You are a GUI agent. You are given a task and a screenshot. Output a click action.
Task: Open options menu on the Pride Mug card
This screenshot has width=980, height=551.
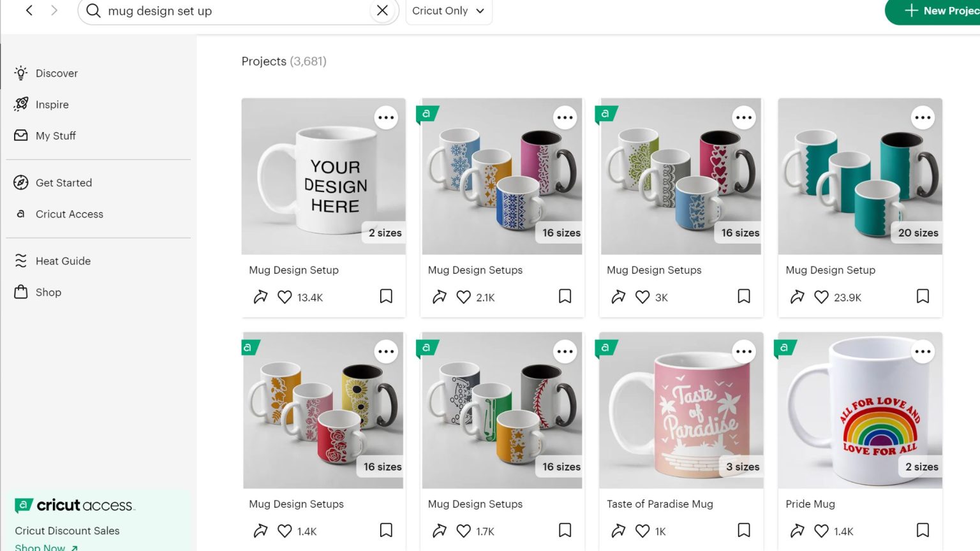tap(923, 351)
